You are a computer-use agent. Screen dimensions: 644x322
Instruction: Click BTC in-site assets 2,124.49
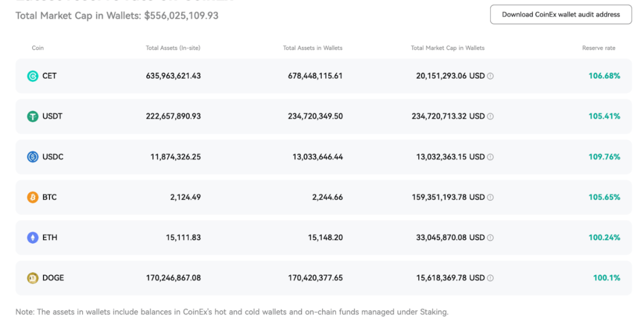tap(186, 197)
